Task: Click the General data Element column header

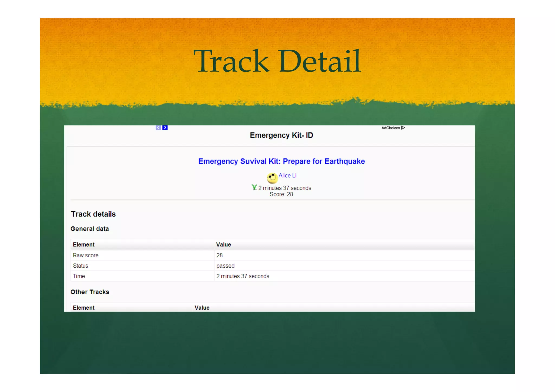Action: 84,245
